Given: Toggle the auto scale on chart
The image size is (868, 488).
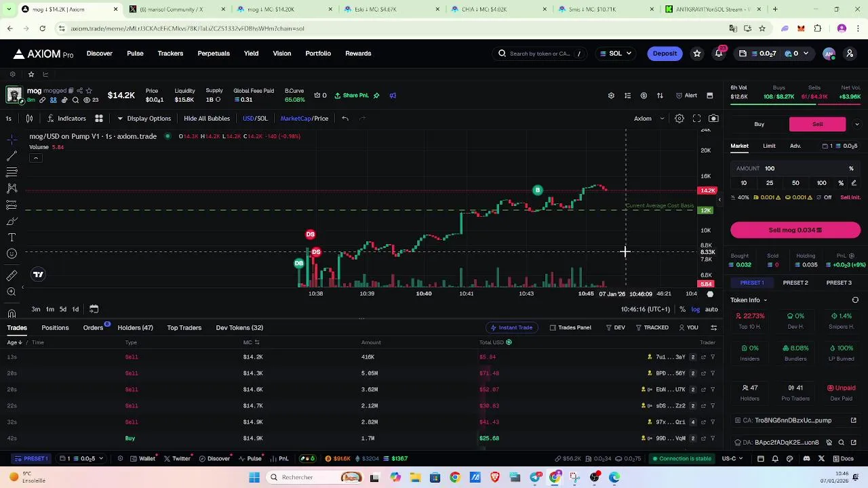Looking at the screenshot, I should pos(711,310).
